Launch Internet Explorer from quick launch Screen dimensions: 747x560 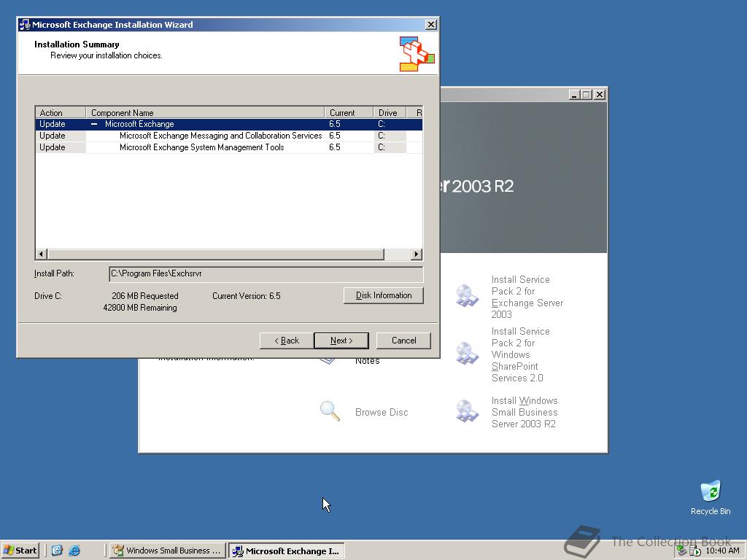click(x=74, y=551)
